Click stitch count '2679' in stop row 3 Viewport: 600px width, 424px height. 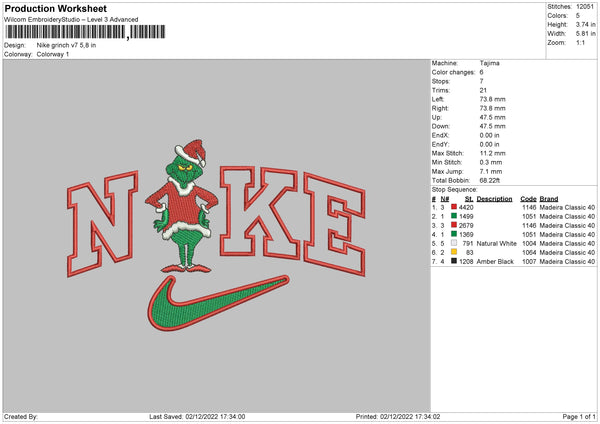tap(466, 225)
